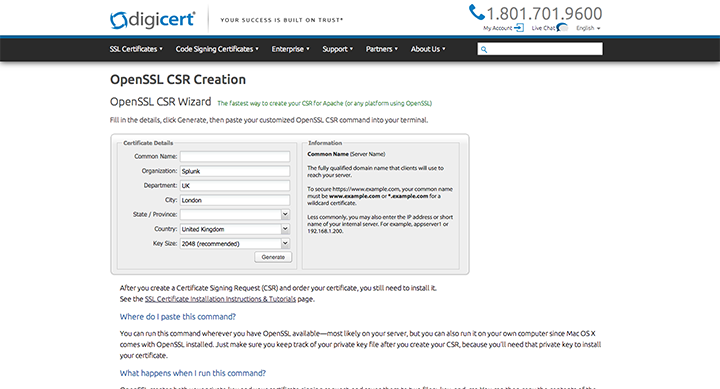Viewport: 720px width, 389px height.
Task: Click the DigiCert logo
Action: (152, 20)
